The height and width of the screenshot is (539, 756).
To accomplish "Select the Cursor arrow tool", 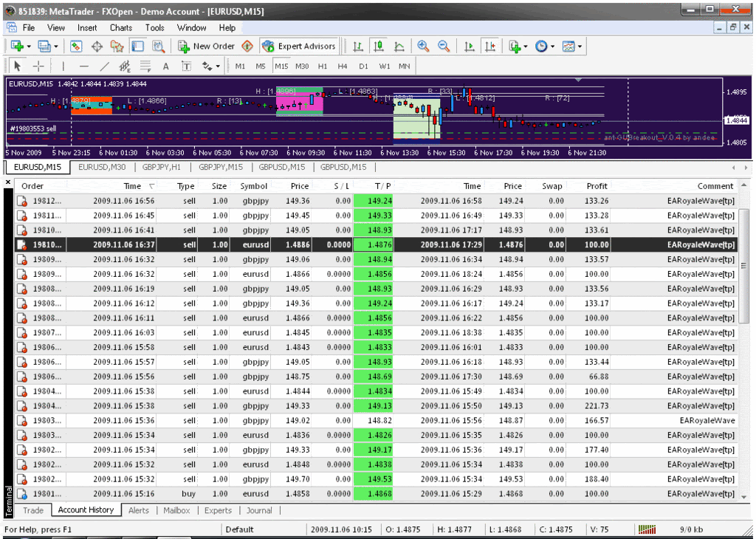I will point(18,66).
